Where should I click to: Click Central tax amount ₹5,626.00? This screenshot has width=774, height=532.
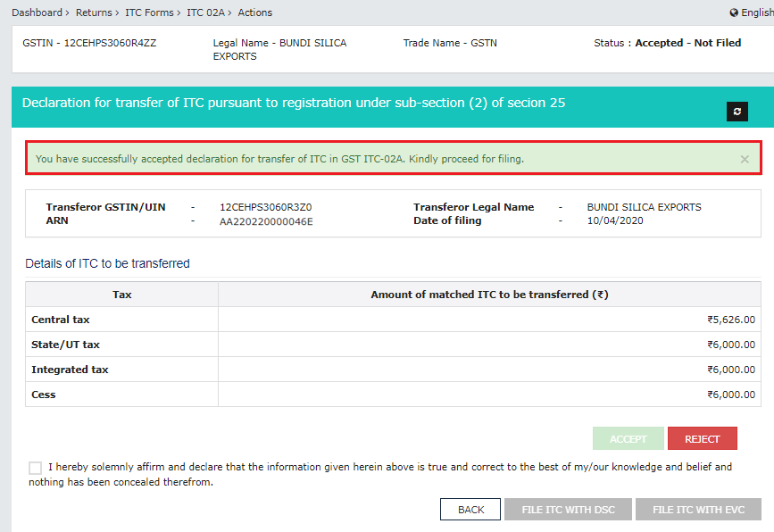[731, 320]
